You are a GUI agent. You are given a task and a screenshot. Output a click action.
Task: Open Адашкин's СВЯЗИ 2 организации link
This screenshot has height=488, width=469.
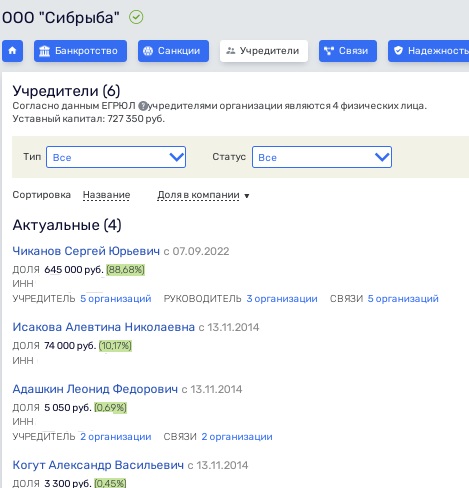coord(237,436)
